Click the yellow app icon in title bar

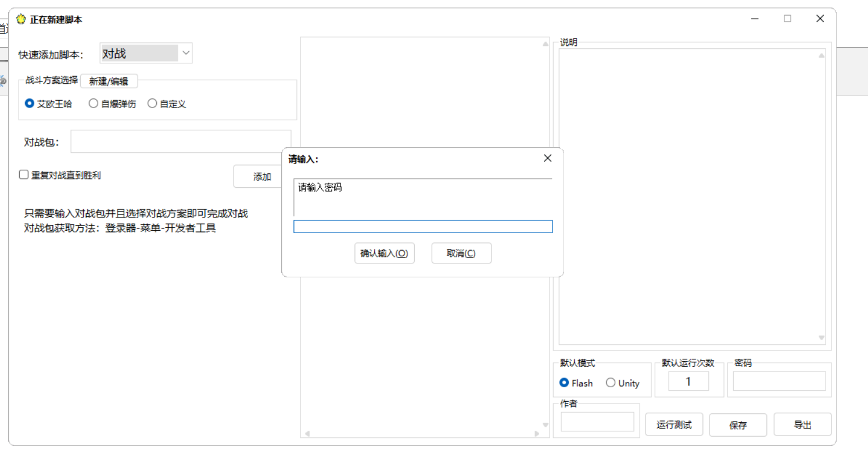click(x=21, y=18)
